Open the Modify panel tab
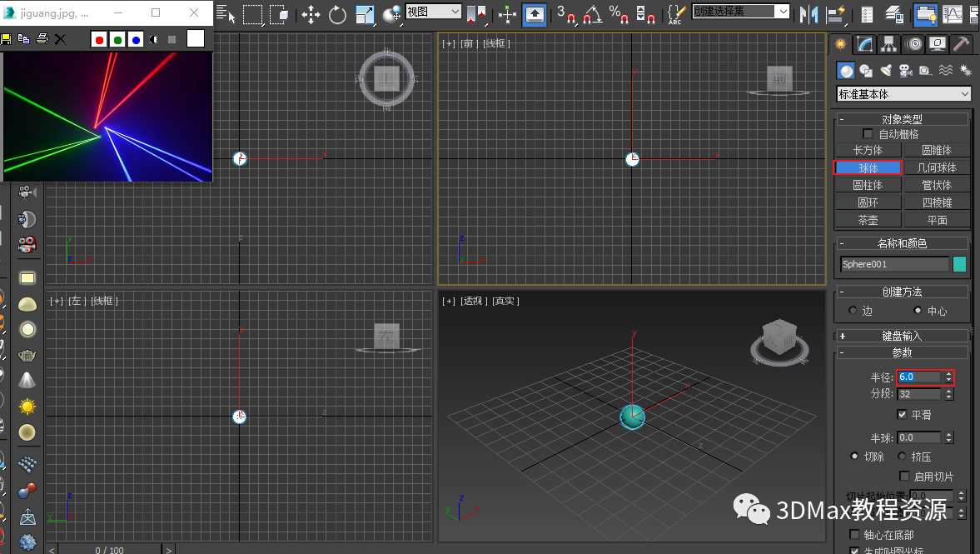The image size is (980, 554). click(866, 44)
